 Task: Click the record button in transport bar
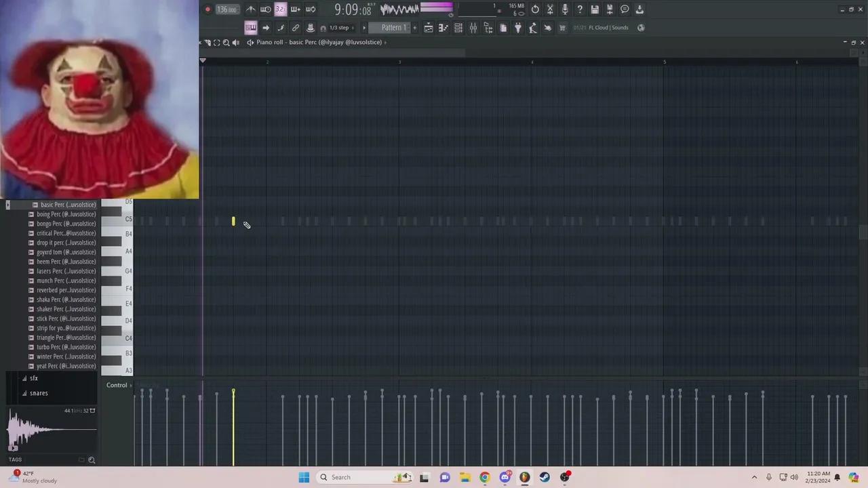coord(208,9)
